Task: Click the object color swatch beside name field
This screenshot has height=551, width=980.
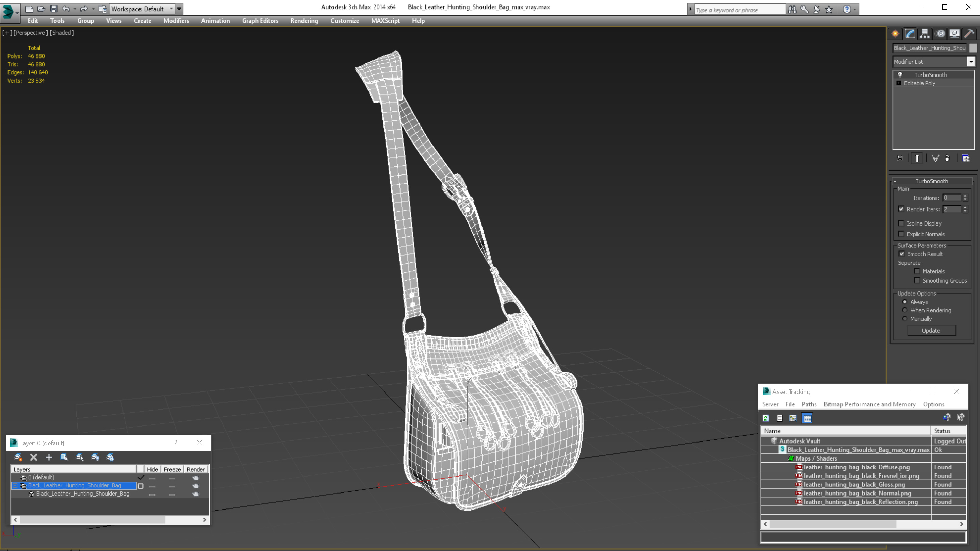Action: (973, 48)
